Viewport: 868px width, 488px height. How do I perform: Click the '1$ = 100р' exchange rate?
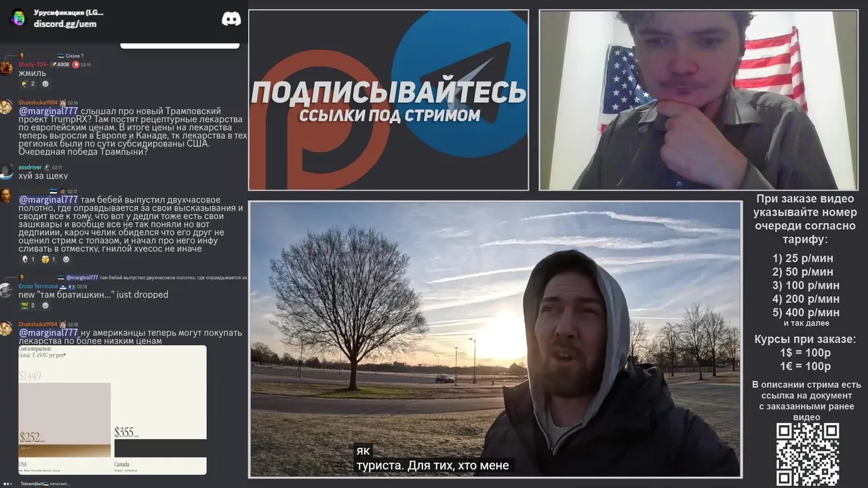point(806,353)
